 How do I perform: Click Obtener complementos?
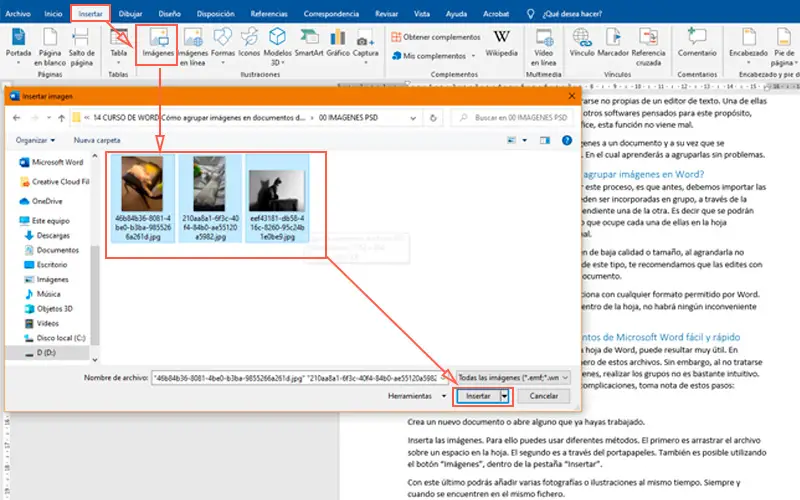click(x=436, y=37)
